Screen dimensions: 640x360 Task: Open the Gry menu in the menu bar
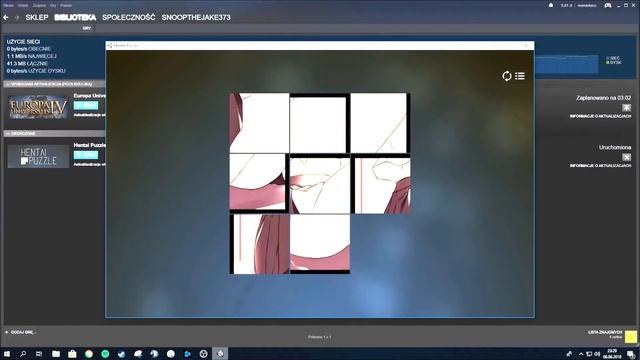click(x=53, y=6)
